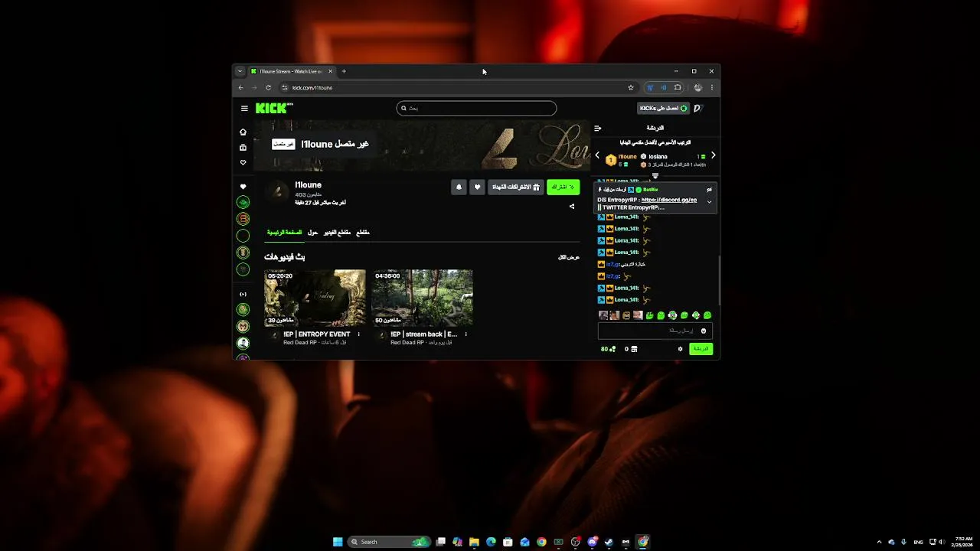
Task: Show hidden system tray icons
Action: pos(879,542)
